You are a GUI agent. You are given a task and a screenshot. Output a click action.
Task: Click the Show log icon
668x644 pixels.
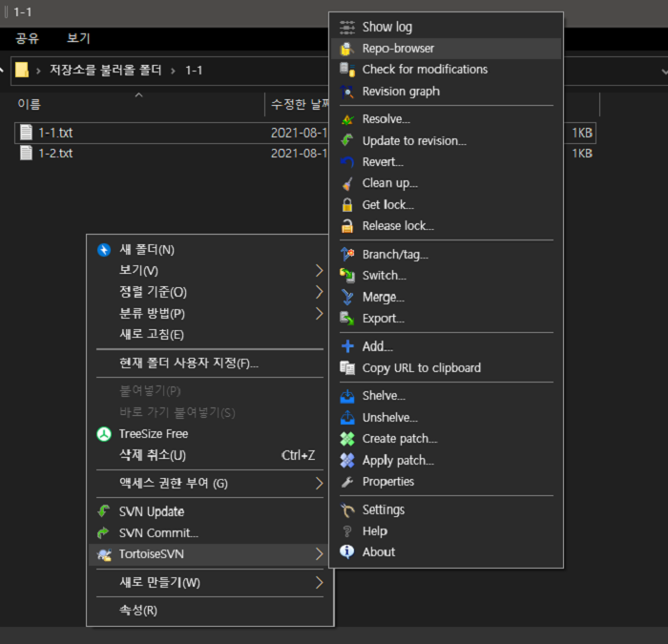click(x=347, y=27)
